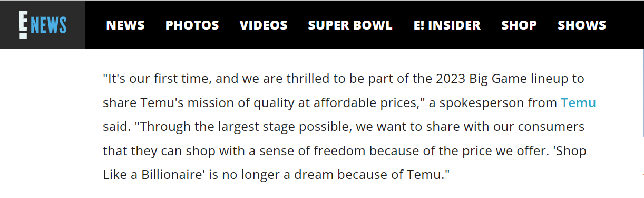Select SUPER BOWL in the navigation bar
Image resolution: width=644 pixels, height=198 pixels.
click(x=350, y=25)
